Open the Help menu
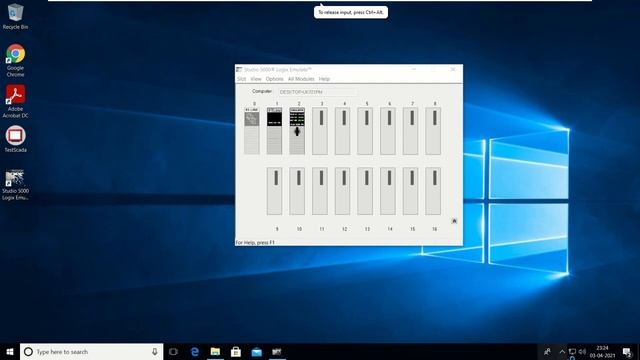The height and width of the screenshot is (360, 640). click(x=324, y=79)
